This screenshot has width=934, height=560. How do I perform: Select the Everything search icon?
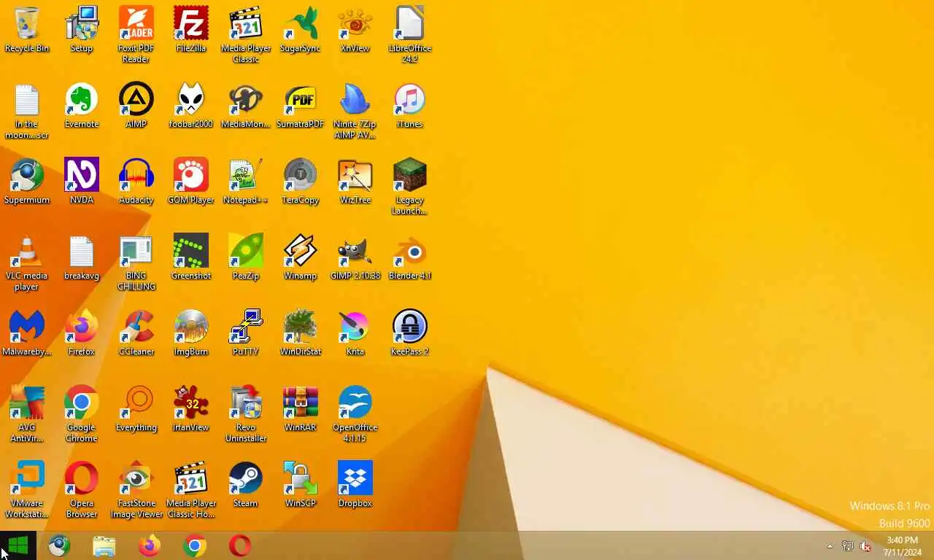click(x=136, y=402)
